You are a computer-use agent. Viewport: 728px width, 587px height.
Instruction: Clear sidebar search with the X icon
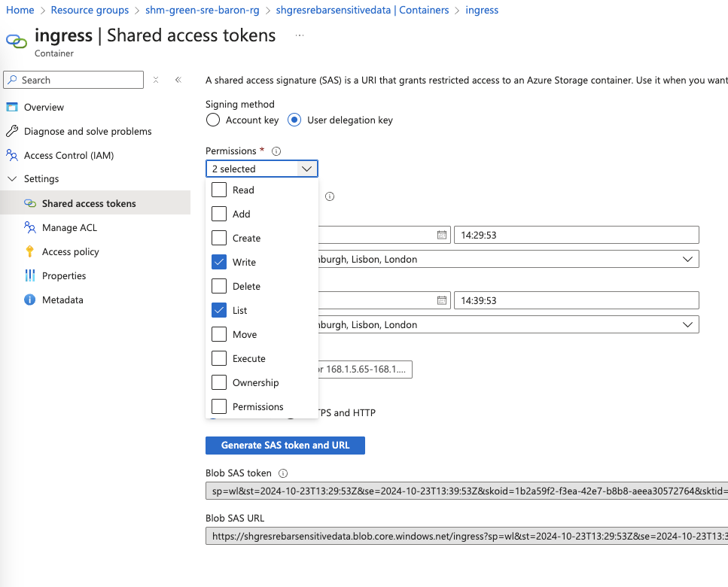(156, 80)
